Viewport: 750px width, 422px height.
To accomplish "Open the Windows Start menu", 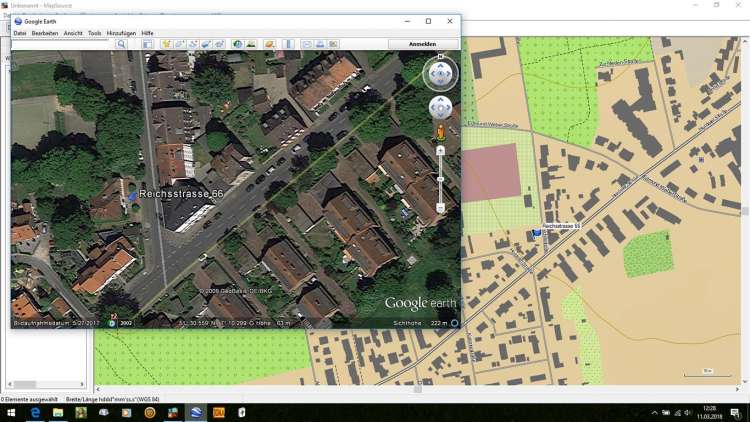I will coord(11,412).
